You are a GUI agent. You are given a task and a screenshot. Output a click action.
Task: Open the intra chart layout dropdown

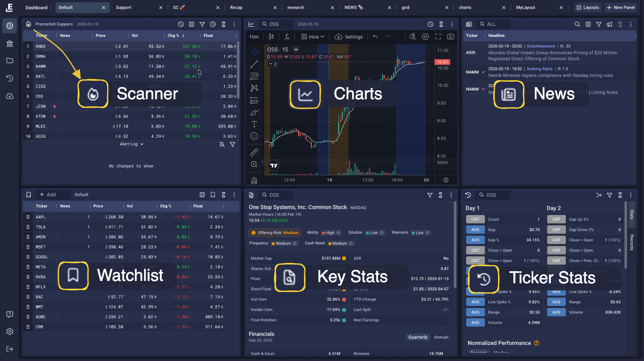point(313,37)
